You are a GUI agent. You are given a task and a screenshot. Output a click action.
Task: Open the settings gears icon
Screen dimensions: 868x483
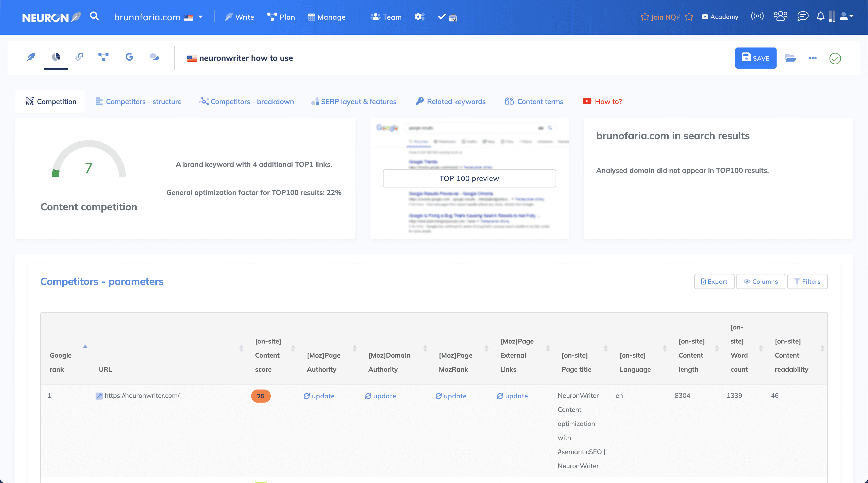coord(419,17)
